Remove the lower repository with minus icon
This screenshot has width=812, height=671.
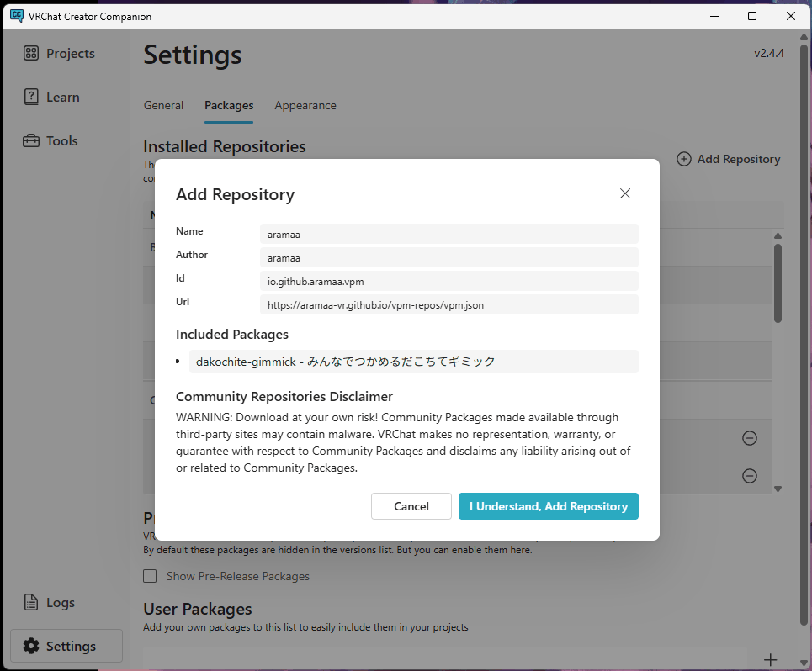749,476
